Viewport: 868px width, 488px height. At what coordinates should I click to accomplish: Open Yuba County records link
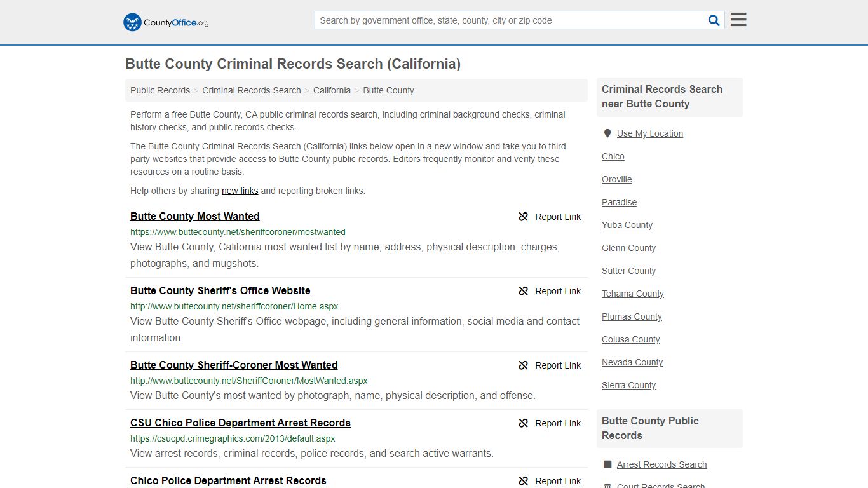627,225
